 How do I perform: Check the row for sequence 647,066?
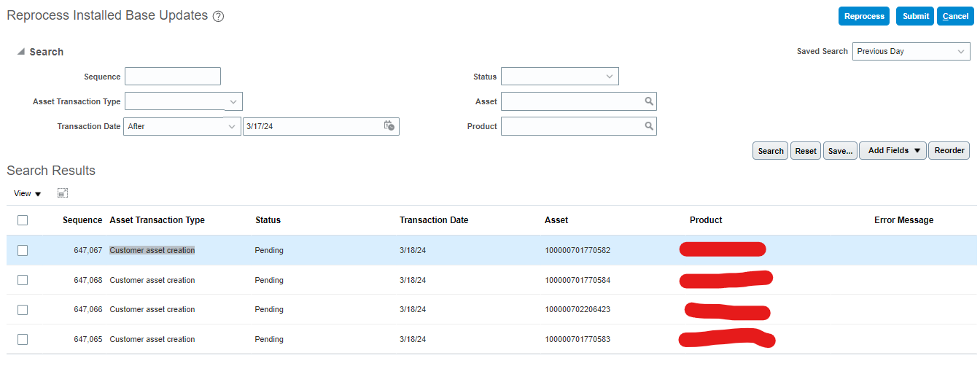pyautogui.click(x=23, y=310)
